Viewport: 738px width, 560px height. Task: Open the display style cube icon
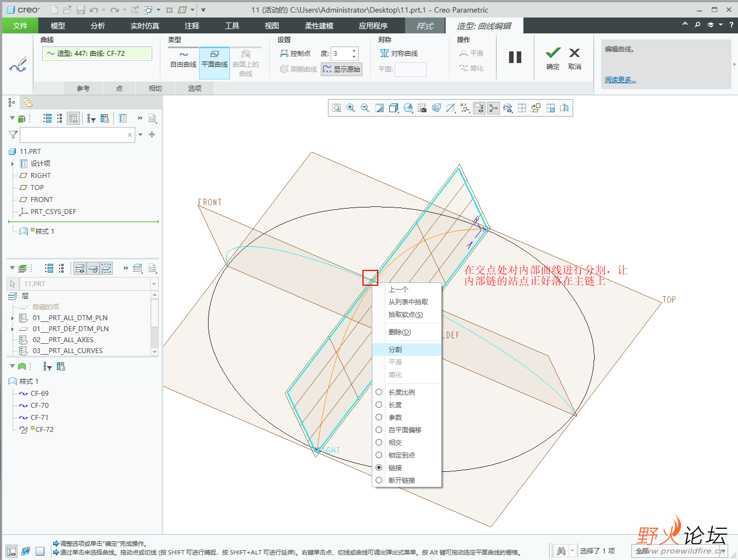click(x=394, y=108)
